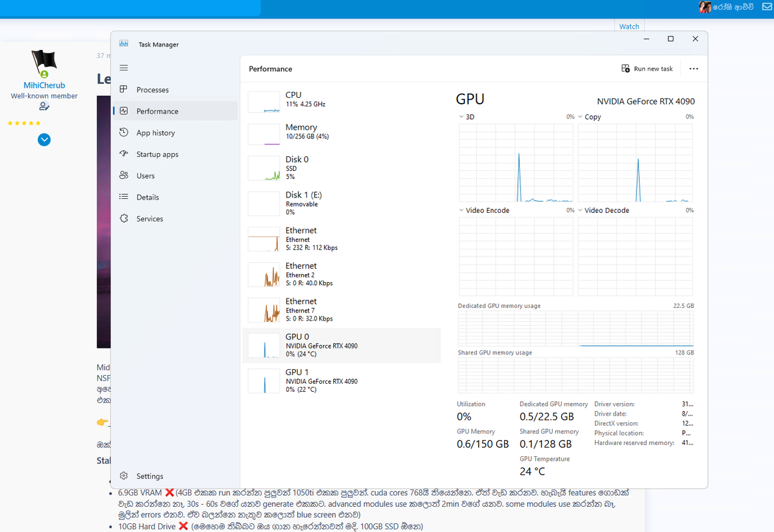Screen dimensions: 774x532
Task: Click the Processes sidebar icon
Action: pyautogui.click(x=124, y=89)
